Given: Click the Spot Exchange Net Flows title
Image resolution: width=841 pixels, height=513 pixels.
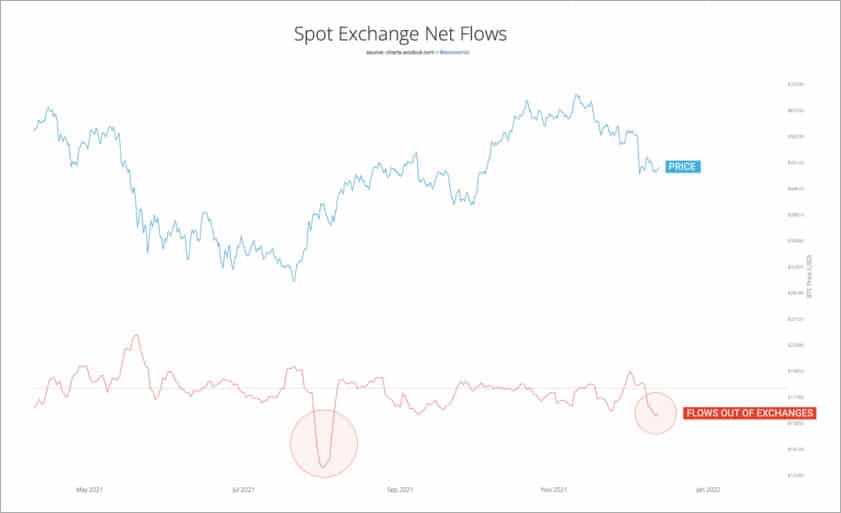Looking at the screenshot, I should coord(400,34).
